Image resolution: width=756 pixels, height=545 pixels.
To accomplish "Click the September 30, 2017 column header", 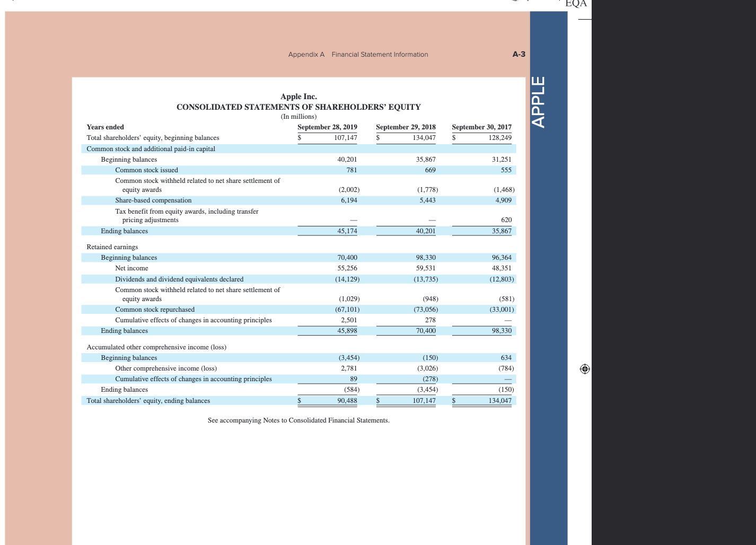I will 482,127.
